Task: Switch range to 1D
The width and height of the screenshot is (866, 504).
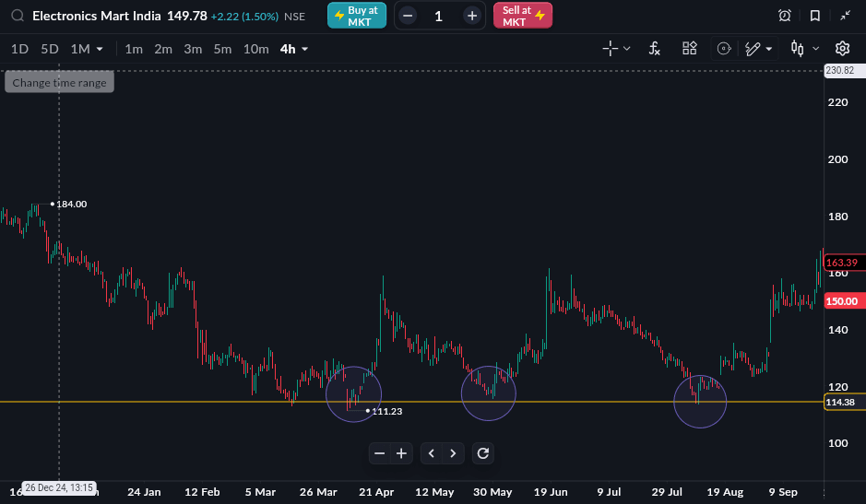Action: click(19, 49)
